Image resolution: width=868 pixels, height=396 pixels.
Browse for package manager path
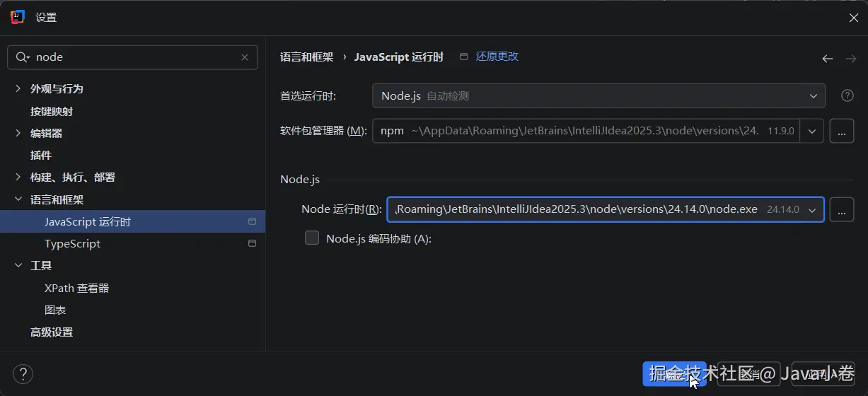[841, 131]
